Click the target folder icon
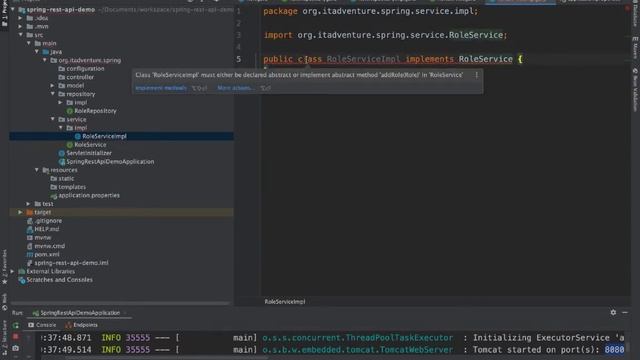Image resolution: width=640 pixels, height=360 pixels. [x=29, y=212]
